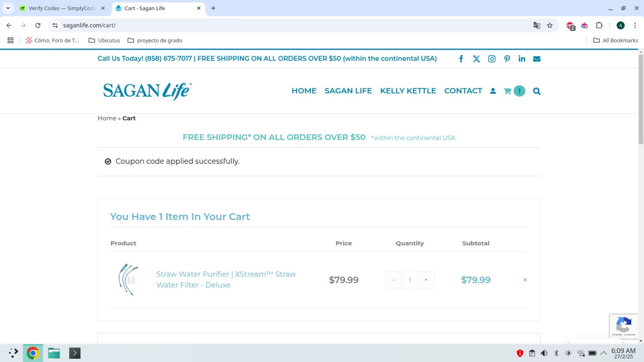
Task: Open Chrome from the taskbar
Action: pos(33,353)
